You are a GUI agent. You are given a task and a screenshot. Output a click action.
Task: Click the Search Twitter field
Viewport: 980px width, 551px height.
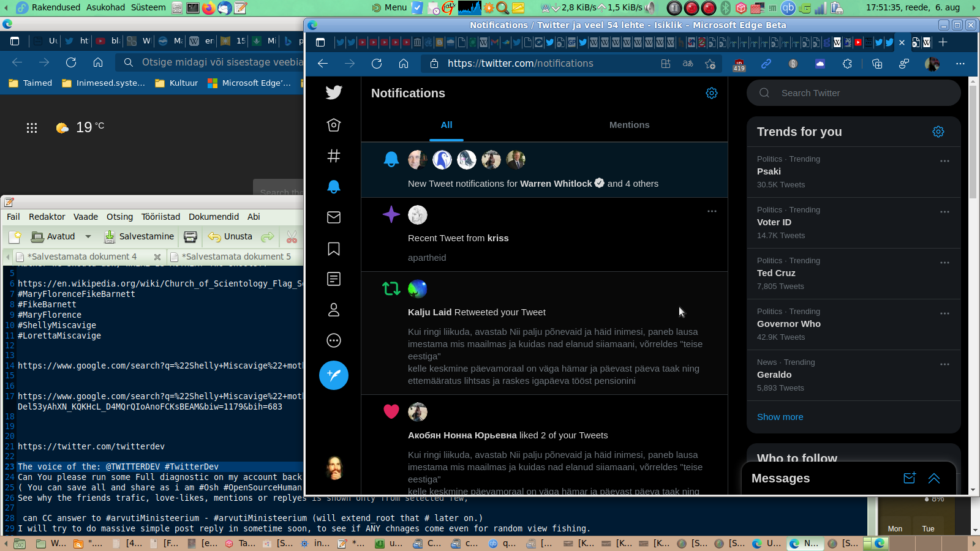(854, 93)
